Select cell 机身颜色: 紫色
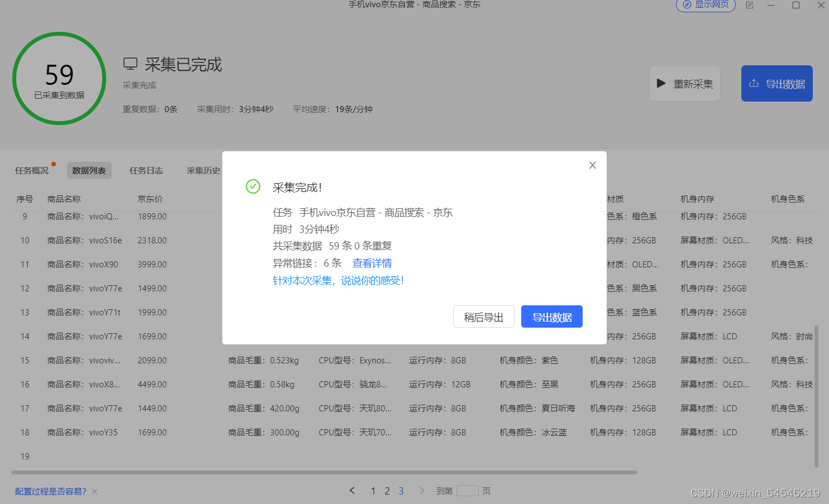 point(529,361)
